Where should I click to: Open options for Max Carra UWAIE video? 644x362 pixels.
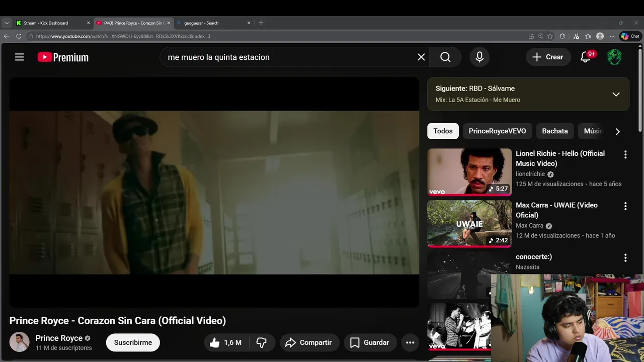[625, 206]
